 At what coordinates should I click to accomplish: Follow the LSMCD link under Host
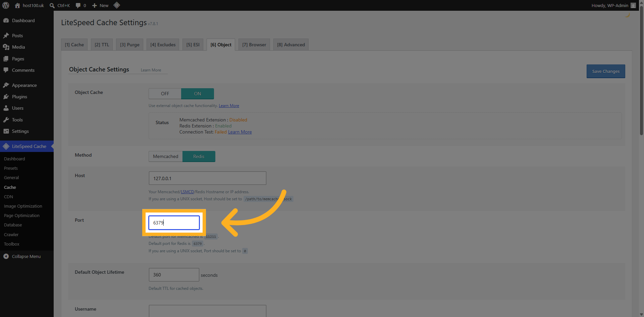click(x=187, y=192)
